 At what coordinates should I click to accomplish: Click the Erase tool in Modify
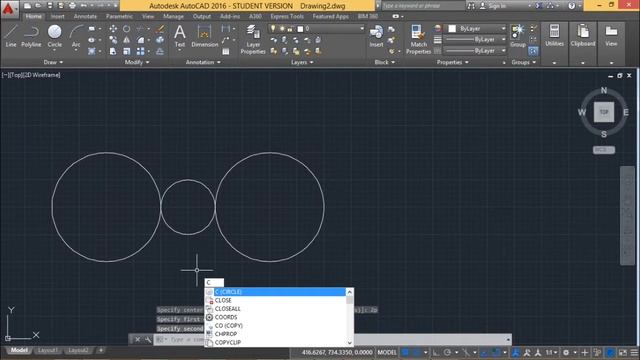160,29
